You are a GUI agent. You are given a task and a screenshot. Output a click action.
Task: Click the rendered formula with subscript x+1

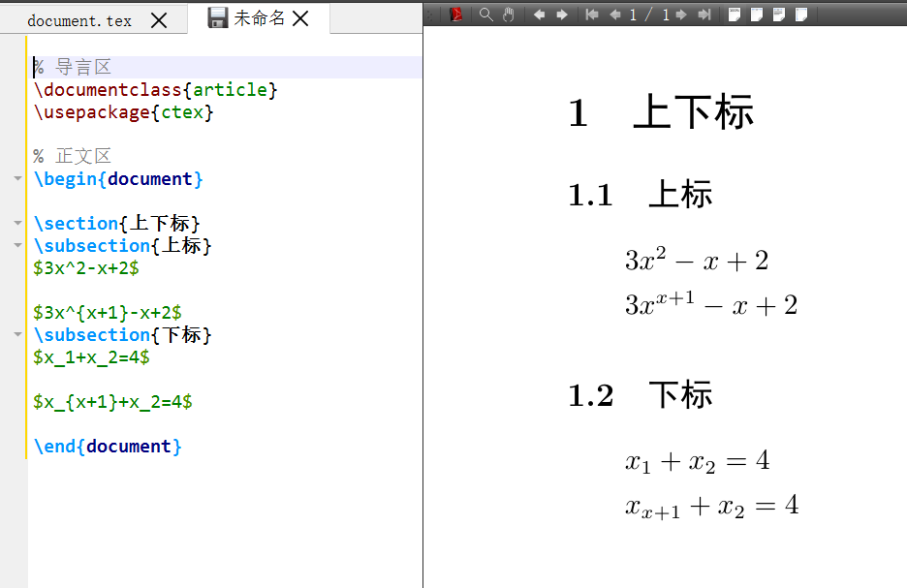pyautogui.click(x=712, y=507)
